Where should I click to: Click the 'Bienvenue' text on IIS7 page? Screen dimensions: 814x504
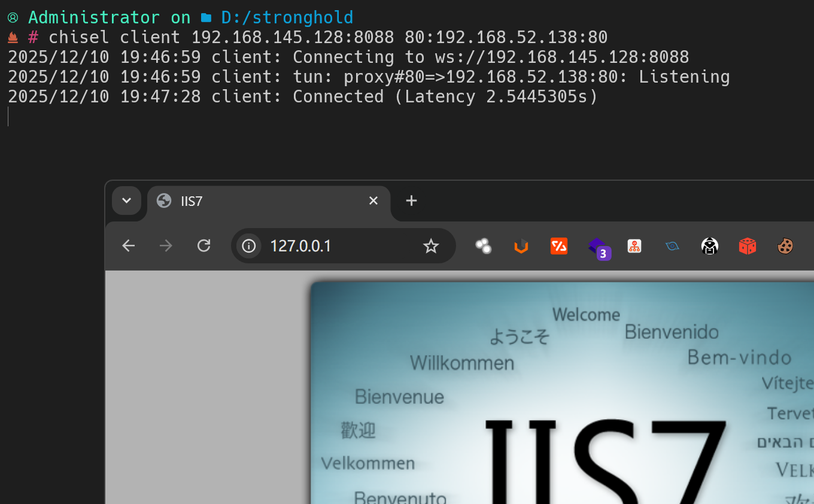click(399, 396)
